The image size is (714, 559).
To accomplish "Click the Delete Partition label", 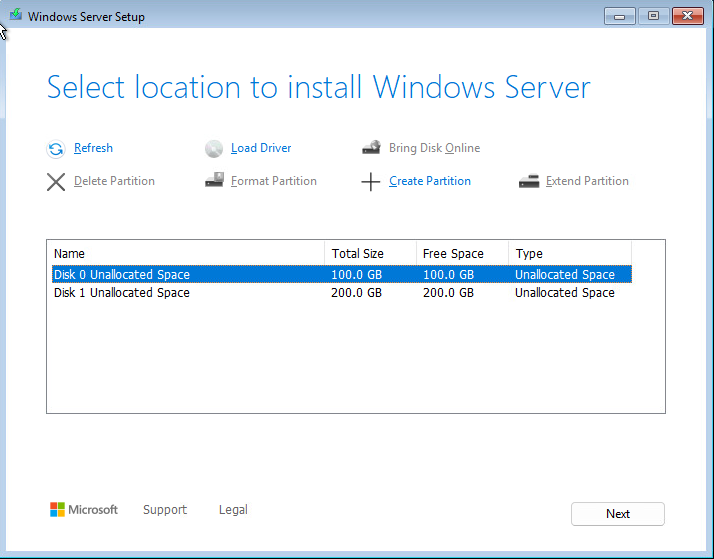I will [x=114, y=181].
